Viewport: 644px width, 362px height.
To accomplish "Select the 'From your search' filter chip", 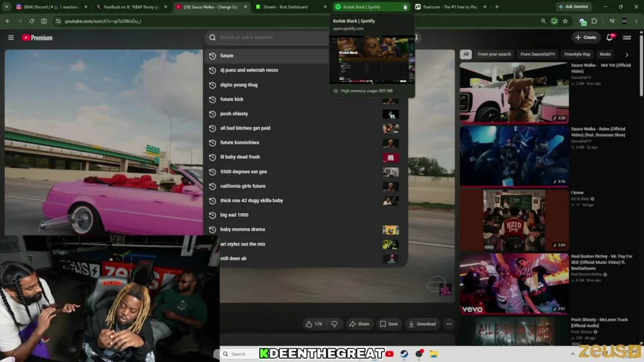I will 494,54.
